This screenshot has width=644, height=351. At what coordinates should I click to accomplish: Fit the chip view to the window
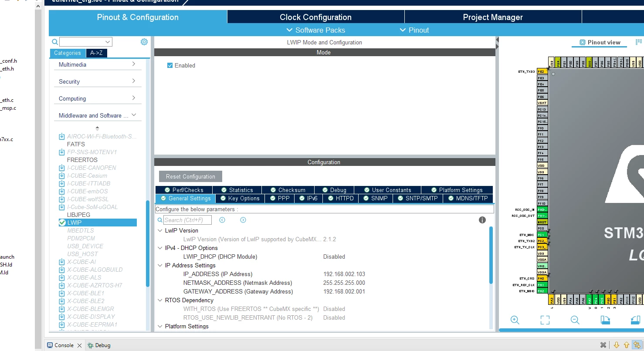[x=545, y=320]
